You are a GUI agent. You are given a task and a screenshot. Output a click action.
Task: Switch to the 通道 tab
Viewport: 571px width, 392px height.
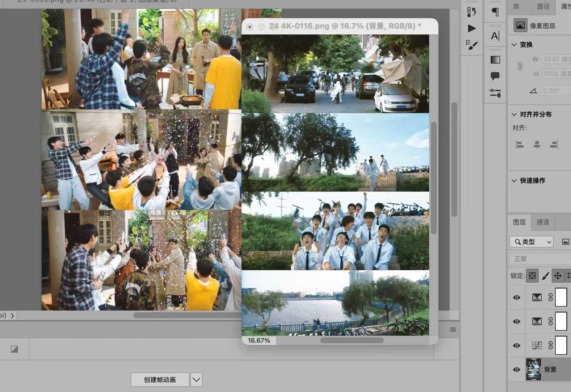click(543, 222)
